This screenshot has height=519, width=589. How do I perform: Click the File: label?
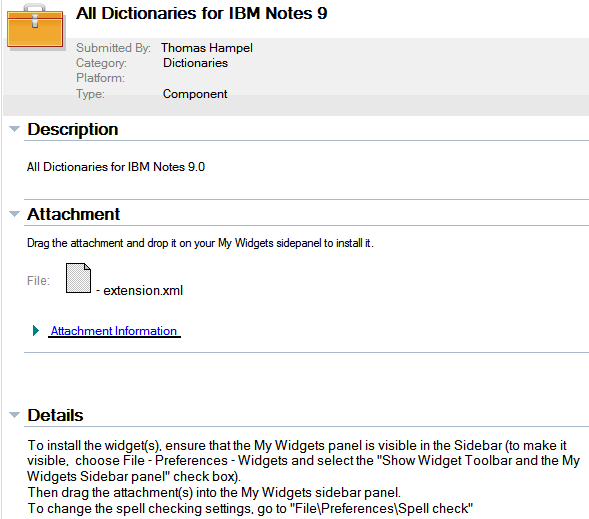point(38,281)
